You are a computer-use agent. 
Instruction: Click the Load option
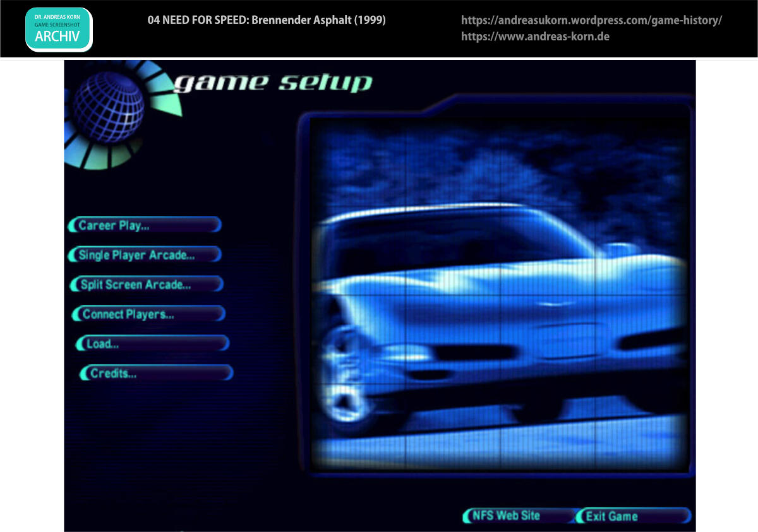(152, 344)
